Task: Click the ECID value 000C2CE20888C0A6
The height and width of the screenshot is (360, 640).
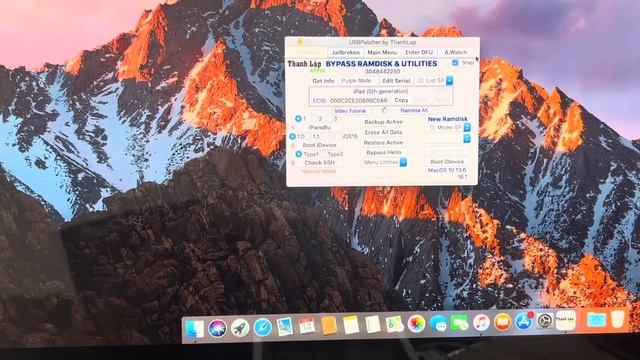Action: [x=359, y=100]
